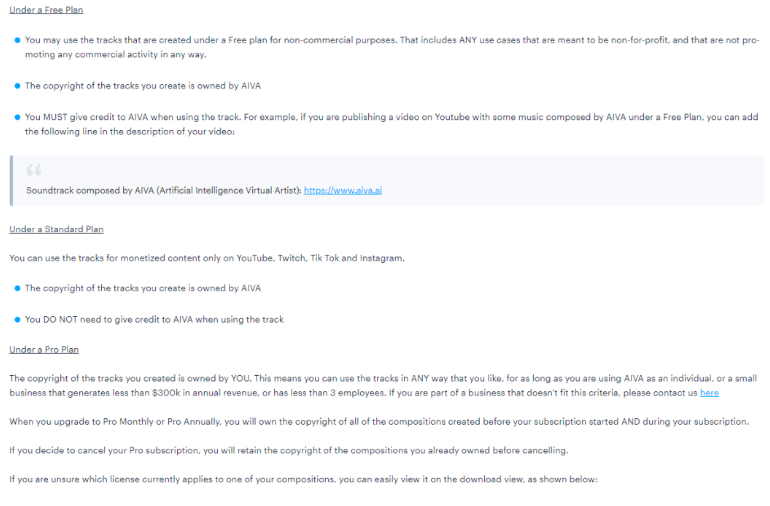This screenshot has height=506, width=770.
Task: Click the 'If you are unsure which license' sentence
Action: click(303, 479)
